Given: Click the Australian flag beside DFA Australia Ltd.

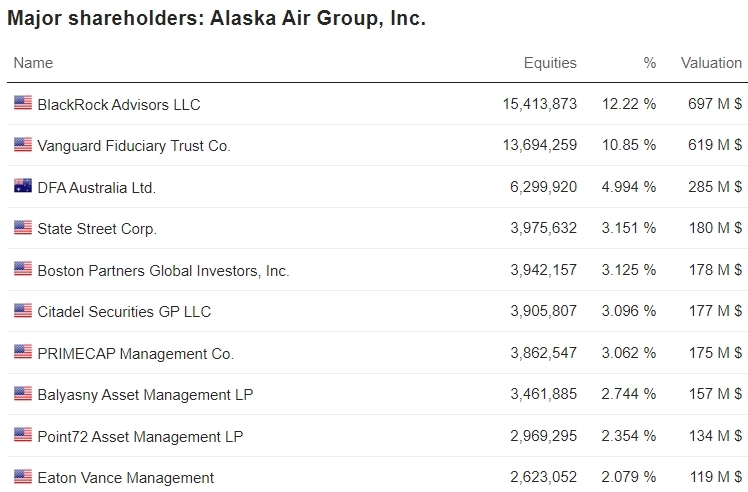Looking at the screenshot, I should pyautogui.click(x=22, y=186).
